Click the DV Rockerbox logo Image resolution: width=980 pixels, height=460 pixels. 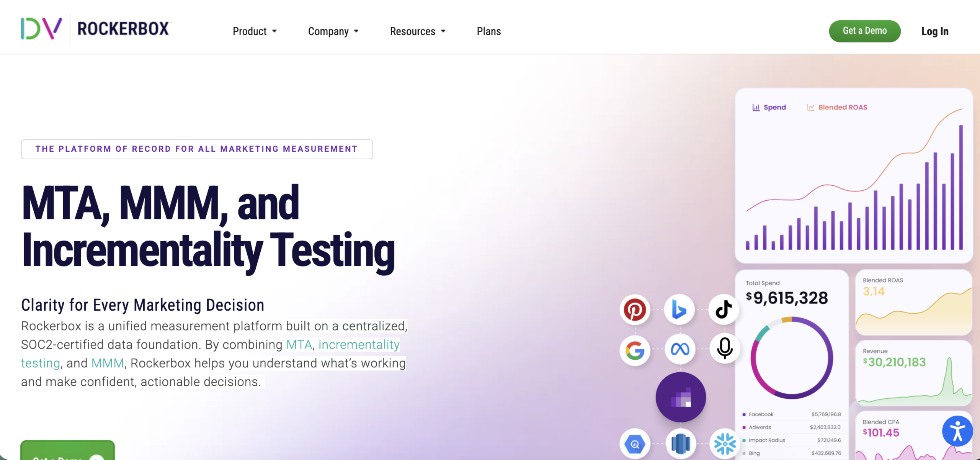(x=96, y=29)
